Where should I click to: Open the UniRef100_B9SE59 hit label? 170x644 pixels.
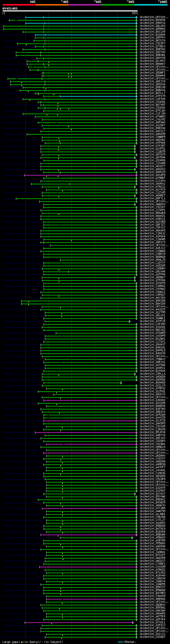(152, 20)
